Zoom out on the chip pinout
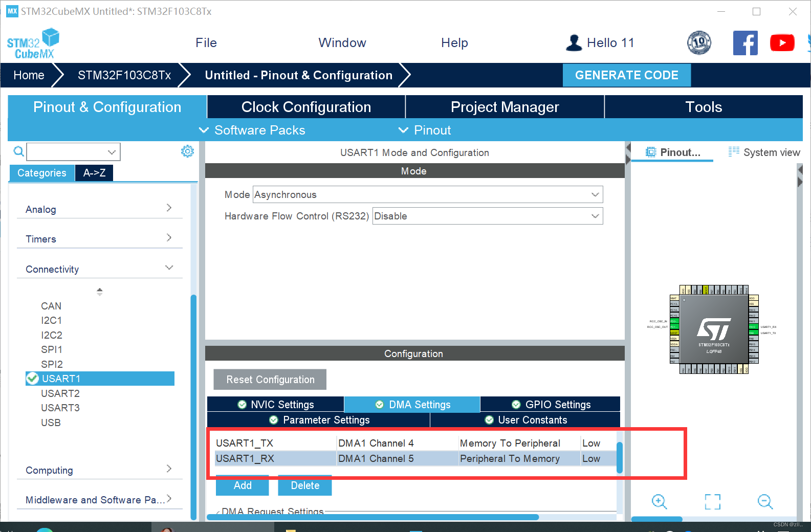Image resolution: width=811 pixels, height=532 pixels. point(765,502)
